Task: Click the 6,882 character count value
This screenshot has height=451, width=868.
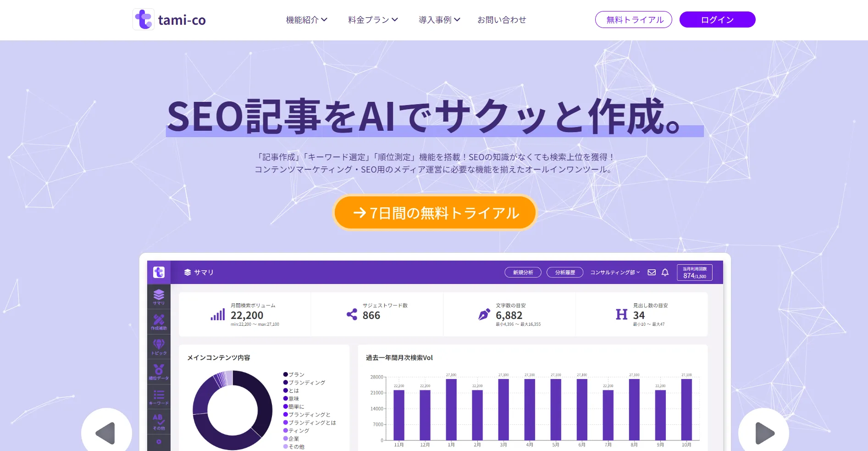Action: (509, 315)
